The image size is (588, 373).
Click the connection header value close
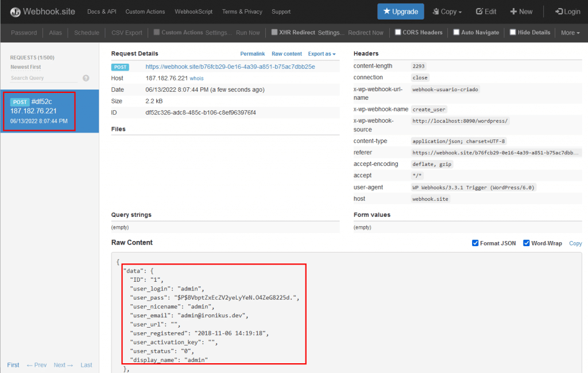[x=420, y=77]
